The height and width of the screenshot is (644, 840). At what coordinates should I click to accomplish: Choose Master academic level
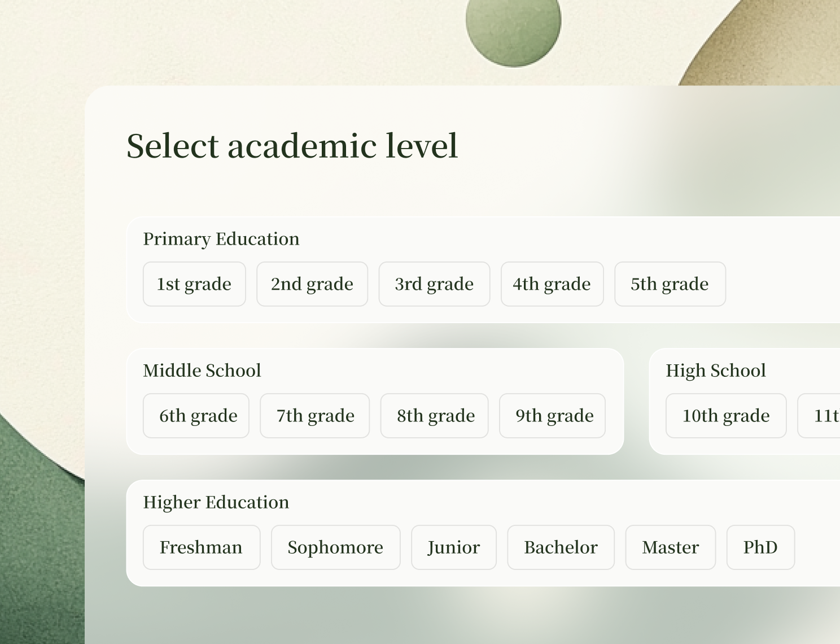tap(670, 547)
